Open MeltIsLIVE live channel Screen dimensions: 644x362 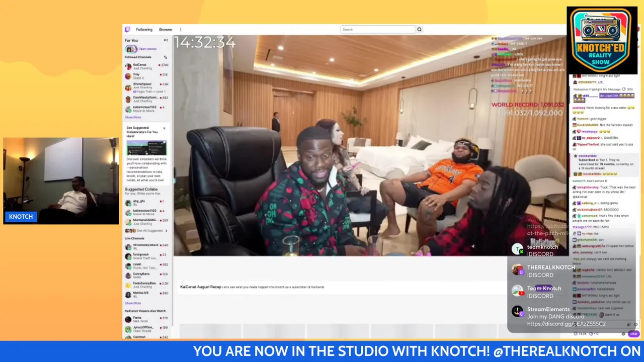146,294
